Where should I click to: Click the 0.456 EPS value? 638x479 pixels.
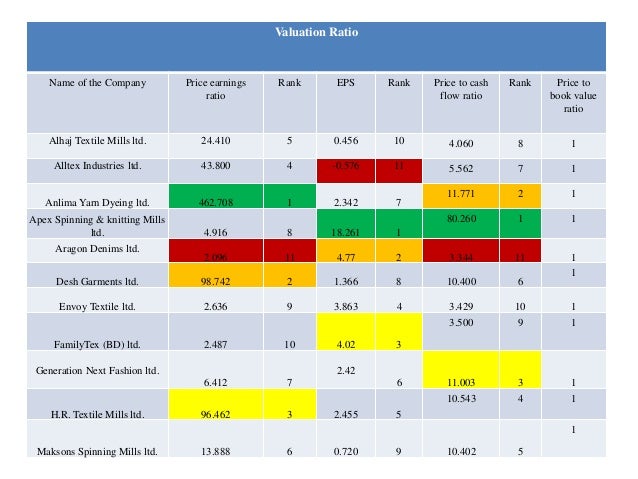(346, 141)
